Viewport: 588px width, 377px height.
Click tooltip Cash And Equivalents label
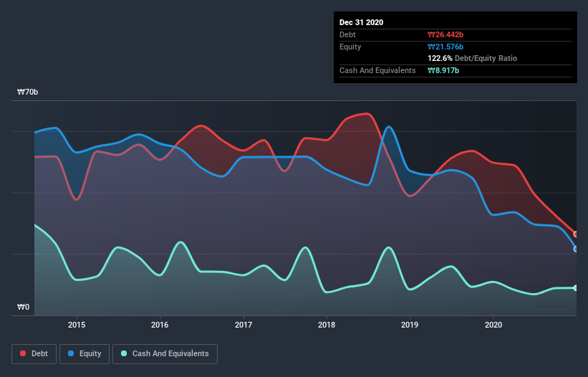pyautogui.click(x=377, y=70)
